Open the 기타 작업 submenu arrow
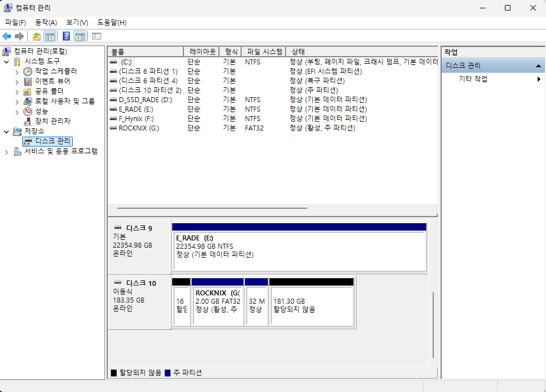 click(x=539, y=79)
